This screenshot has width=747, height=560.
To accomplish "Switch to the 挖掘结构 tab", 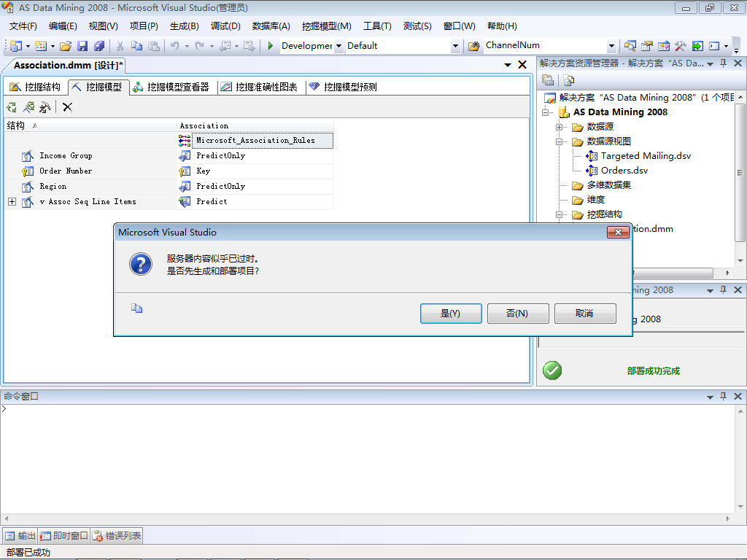I will point(35,87).
